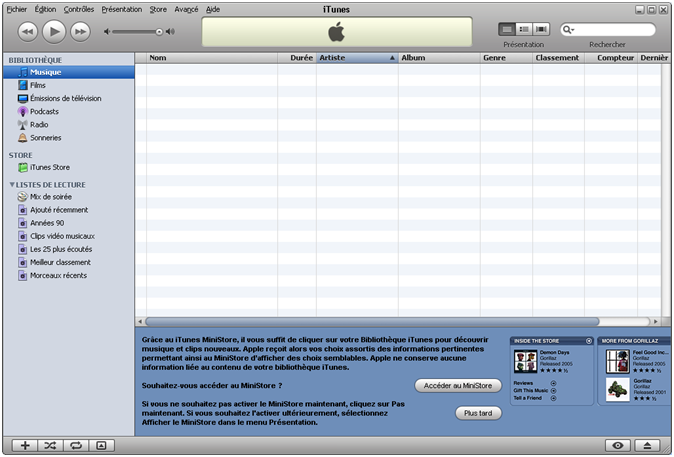Click the Gorillaz album thumbnail
The height and width of the screenshot is (457, 674).
[618, 390]
